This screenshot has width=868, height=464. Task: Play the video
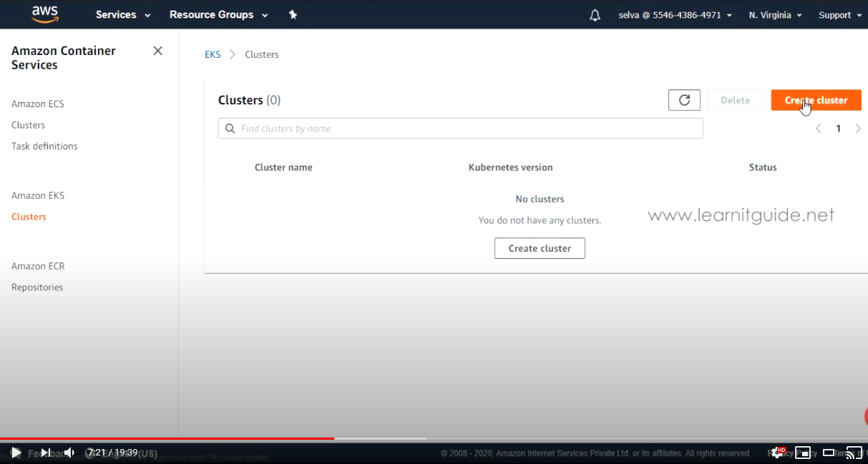coord(16,453)
